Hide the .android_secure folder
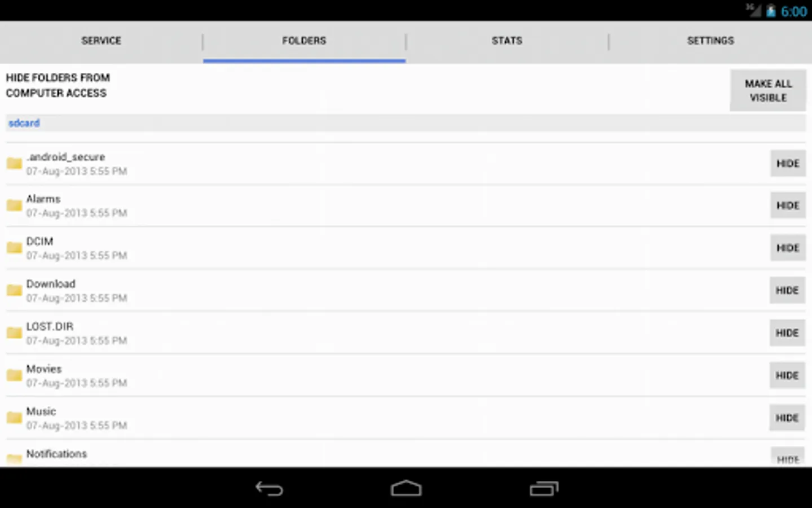Image resolution: width=812 pixels, height=508 pixels. tap(788, 164)
